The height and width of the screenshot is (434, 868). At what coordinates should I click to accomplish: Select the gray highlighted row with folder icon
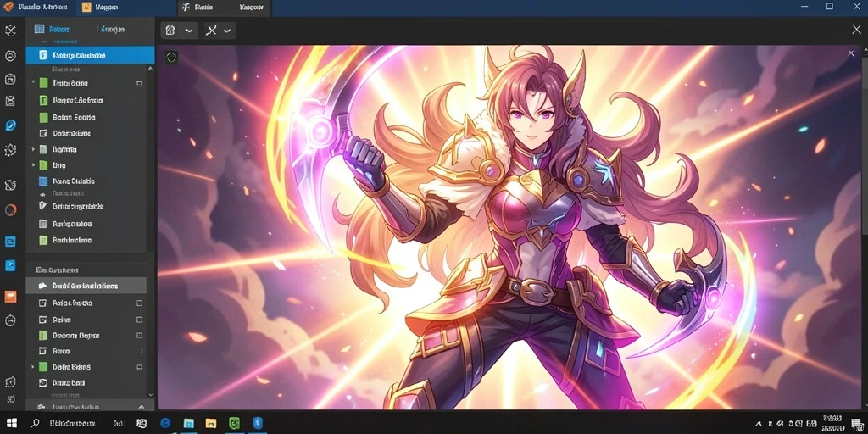tap(86, 286)
